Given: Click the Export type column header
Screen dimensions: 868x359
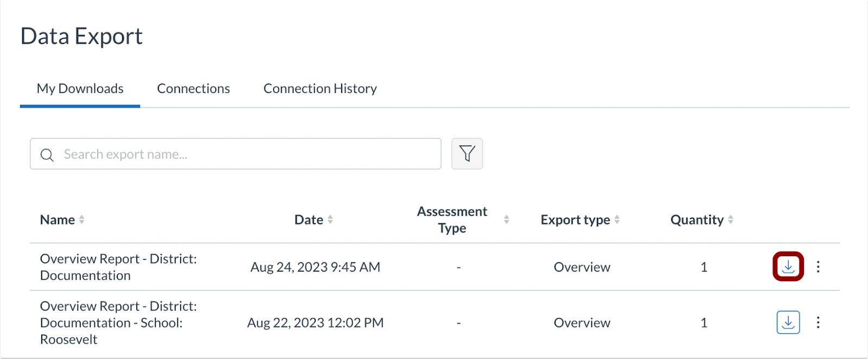Looking at the screenshot, I should pos(575,220).
